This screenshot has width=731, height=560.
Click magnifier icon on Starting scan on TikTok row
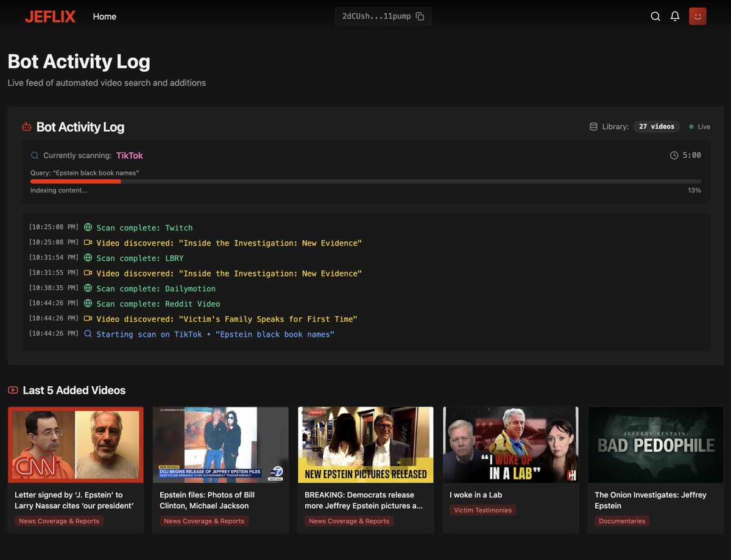(88, 334)
